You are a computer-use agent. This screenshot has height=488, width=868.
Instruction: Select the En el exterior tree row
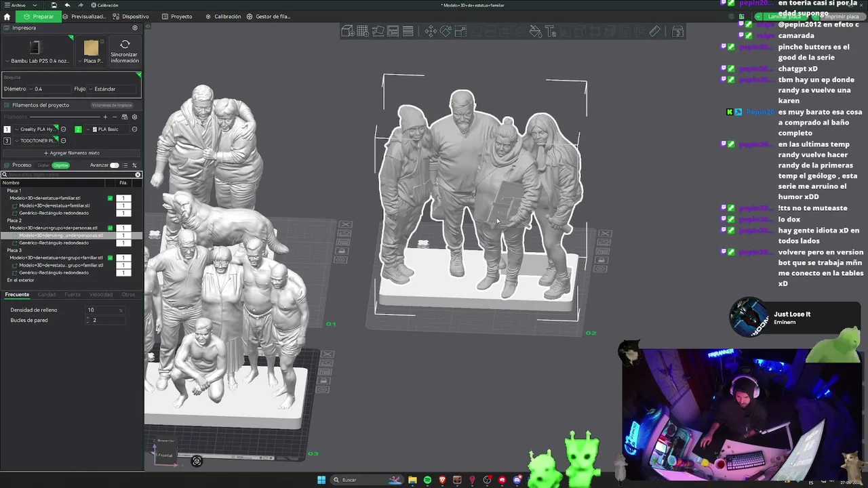click(x=20, y=281)
